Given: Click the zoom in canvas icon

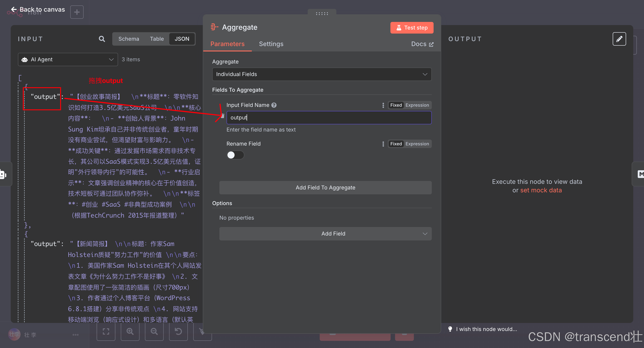Looking at the screenshot, I should [130, 331].
